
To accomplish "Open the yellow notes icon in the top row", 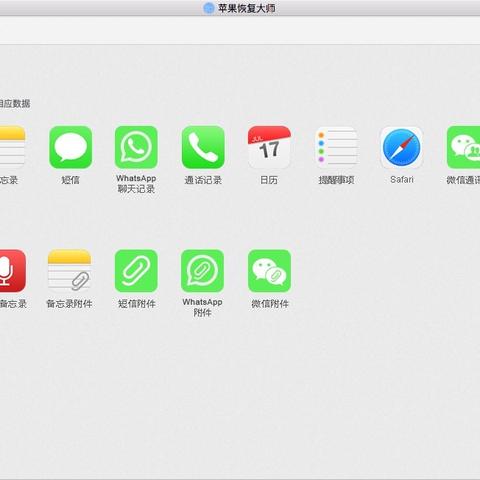I will pyautogui.click(x=12, y=147).
